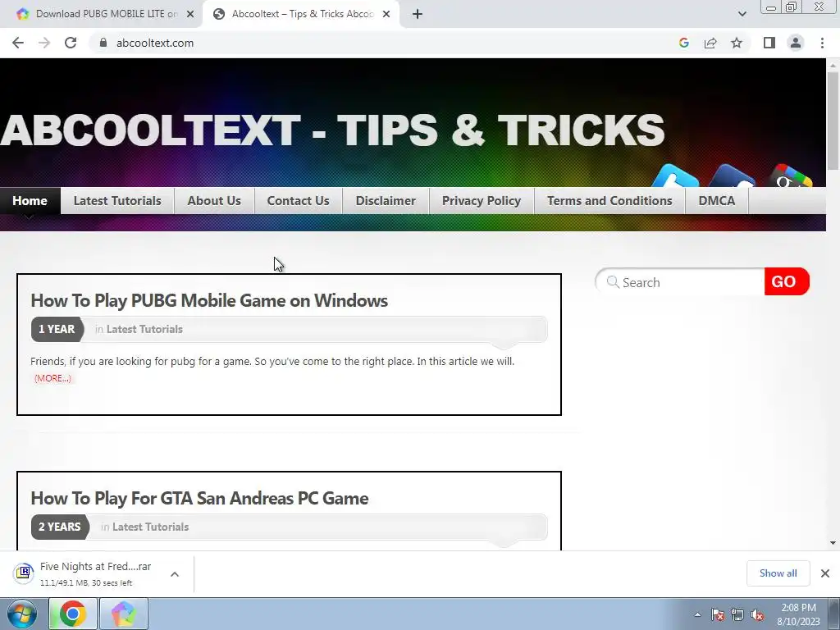The image size is (840, 630).
Task: Select the Abcooltext – Tips & Tricks tab
Action: [x=300, y=14]
